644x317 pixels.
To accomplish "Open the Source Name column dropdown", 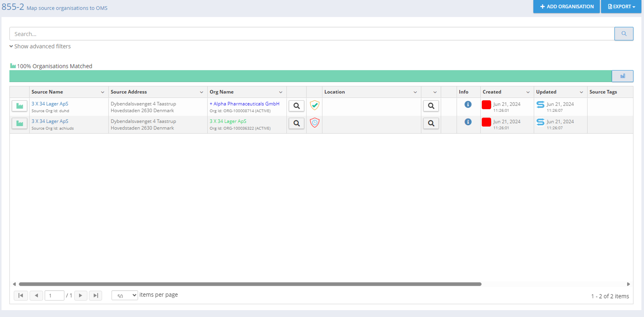I will click(102, 92).
